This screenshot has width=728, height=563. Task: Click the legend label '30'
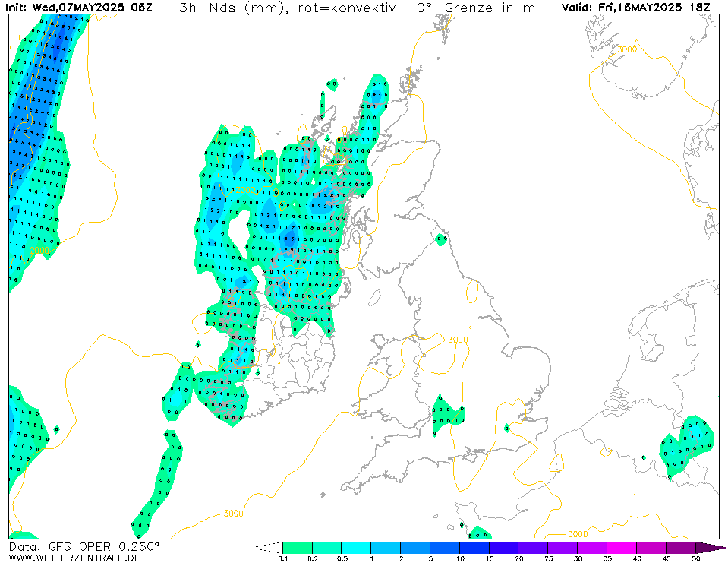coord(578,558)
